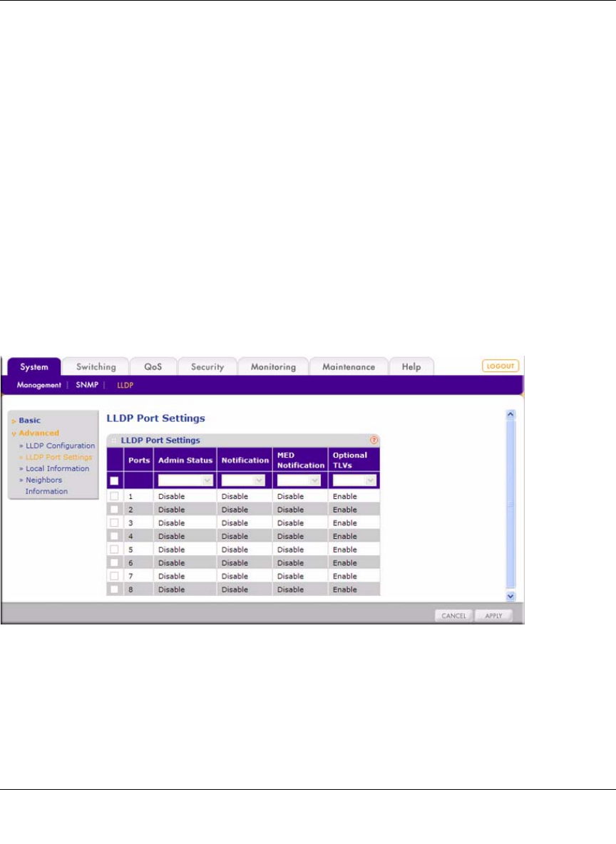Click the vertical scrollbar track
Viewport: 616px width, 844px height.
point(510,505)
